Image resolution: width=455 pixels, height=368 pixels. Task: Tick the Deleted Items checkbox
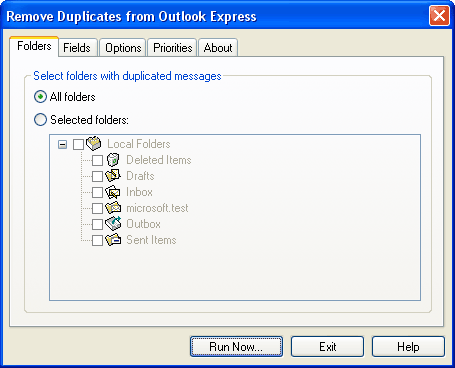pos(97,160)
